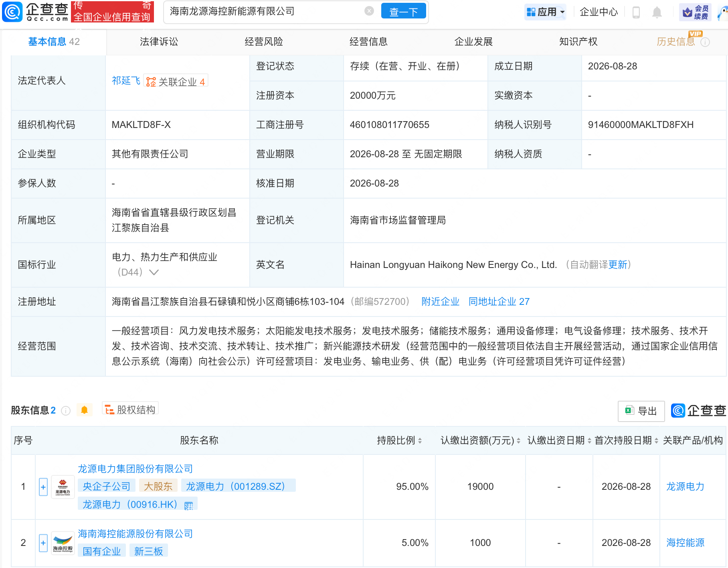Viewport: 728px width, 568px height.
Task: Click 龙源电力（001289.SZ）stock tag
Action: (238, 486)
